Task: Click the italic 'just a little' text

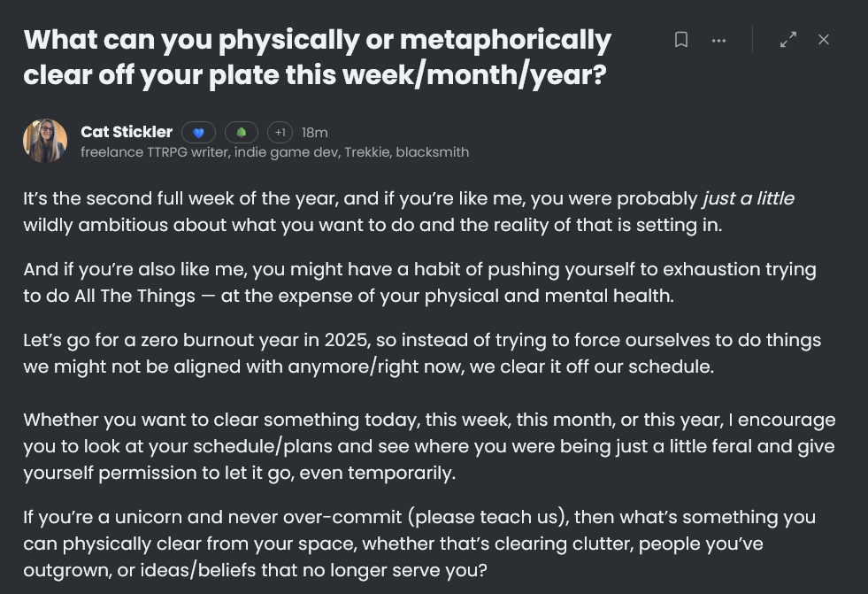Action: 748,198
